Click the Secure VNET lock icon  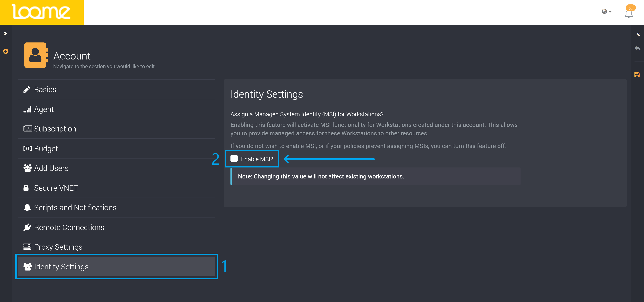[26, 188]
